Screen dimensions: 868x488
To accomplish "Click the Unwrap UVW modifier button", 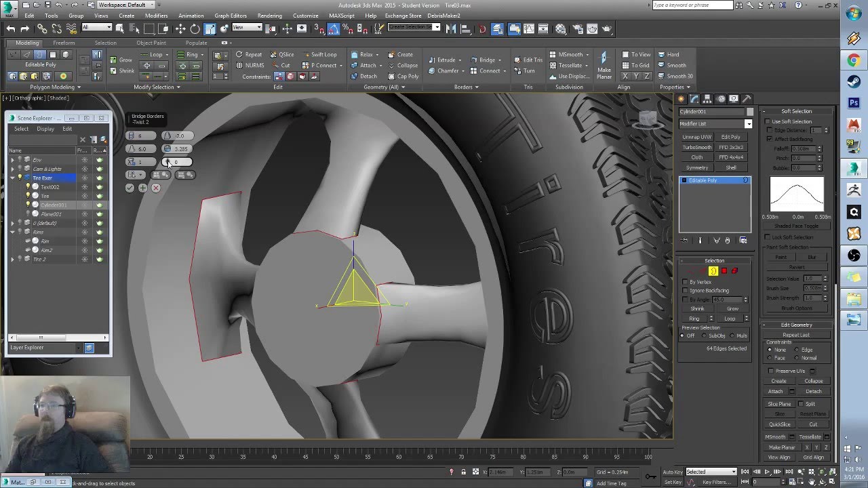I will click(696, 137).
